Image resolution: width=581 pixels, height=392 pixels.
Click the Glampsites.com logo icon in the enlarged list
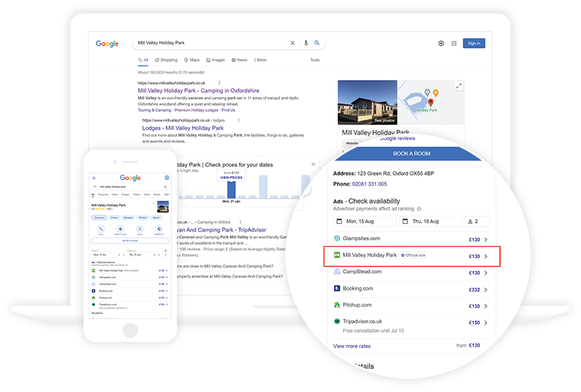(x=337, y=238)
